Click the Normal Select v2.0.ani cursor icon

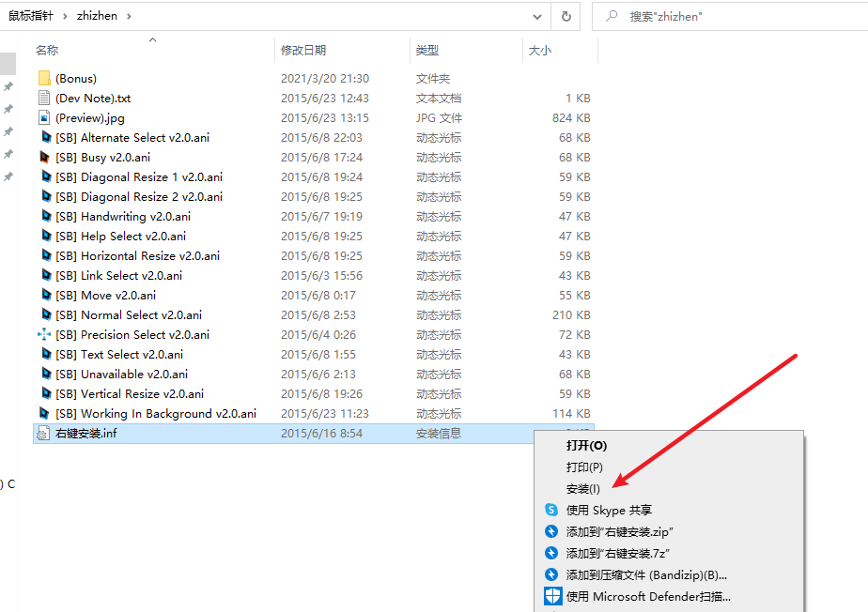tap(44, 315)
